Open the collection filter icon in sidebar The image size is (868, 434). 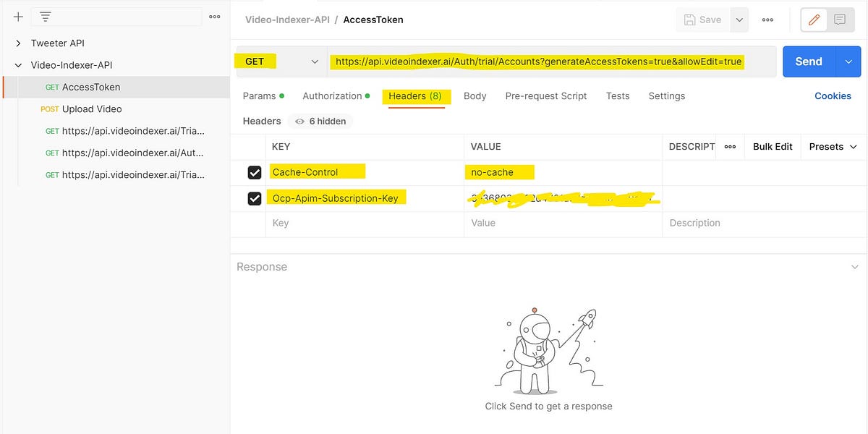tap(45, 17)
